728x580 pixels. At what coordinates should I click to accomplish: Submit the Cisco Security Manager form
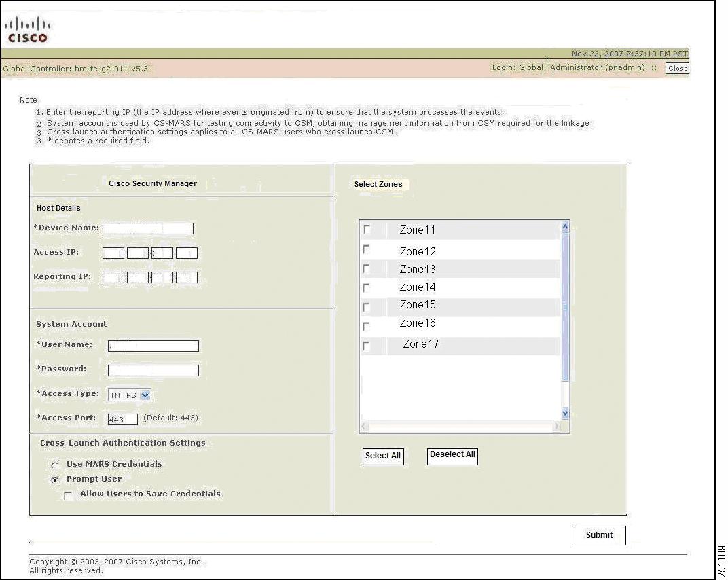(598, 535)
